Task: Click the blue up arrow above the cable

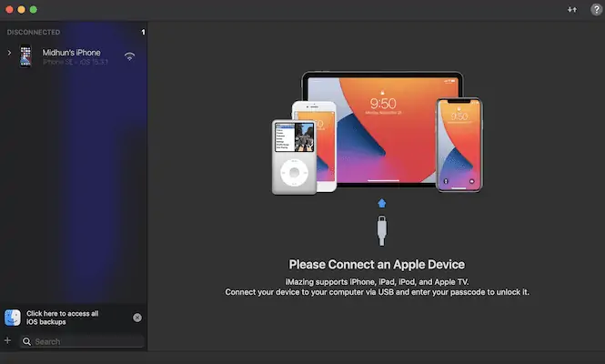Action: click(382, 203)
